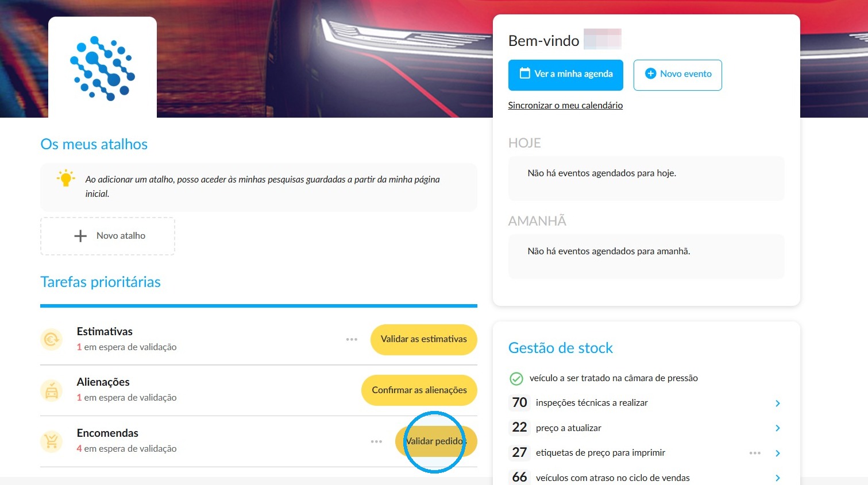Expand the preço a atualizar chevron
Image resolution: width=868 pixels, height=485 pixels.
click(777, 428)
